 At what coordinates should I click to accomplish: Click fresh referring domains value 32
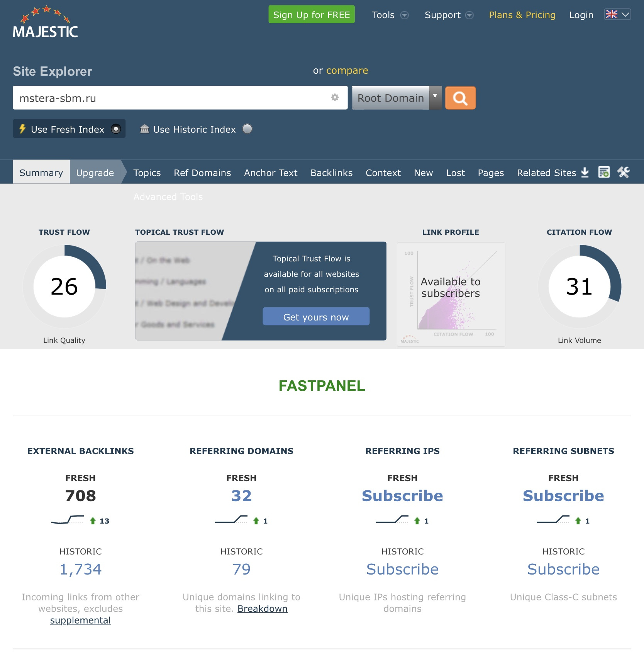(241, 496)
